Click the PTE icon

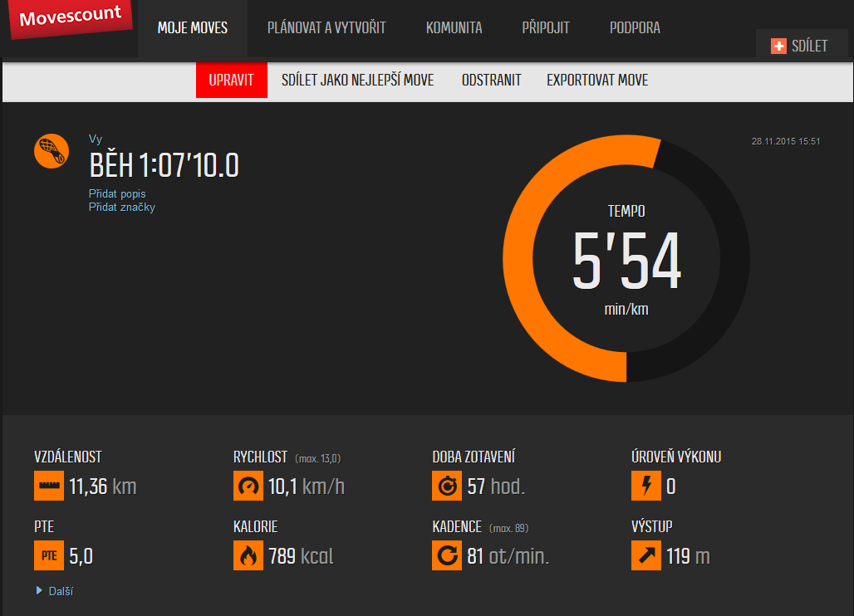pos(49,555)
